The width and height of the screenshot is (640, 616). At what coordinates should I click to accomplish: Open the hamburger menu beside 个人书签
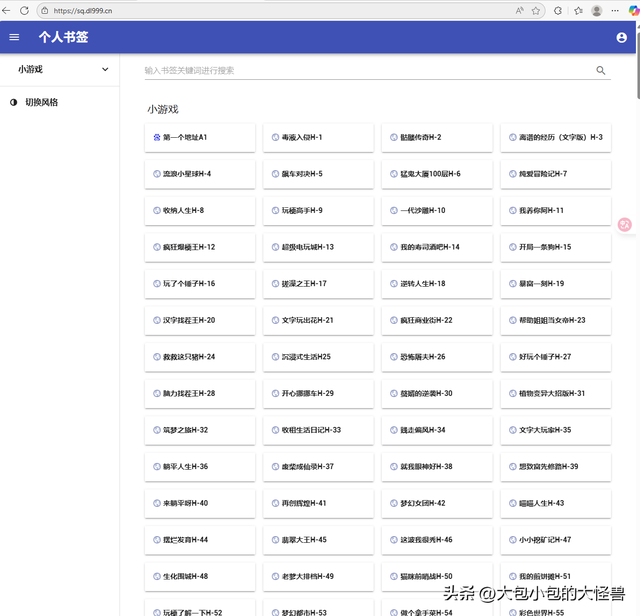tap(14, 38)
